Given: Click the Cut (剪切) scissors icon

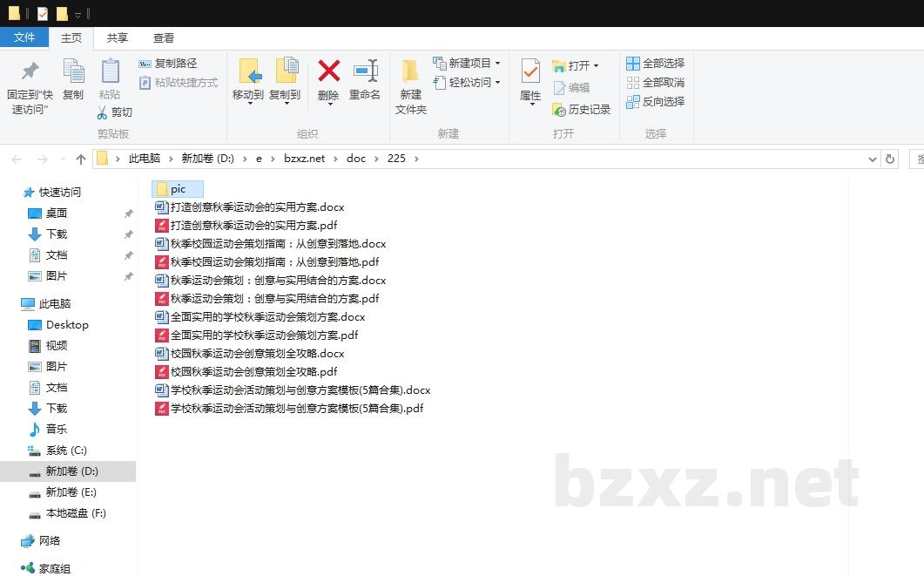Looking at the screenshot, I should click(x=102, y=112).
